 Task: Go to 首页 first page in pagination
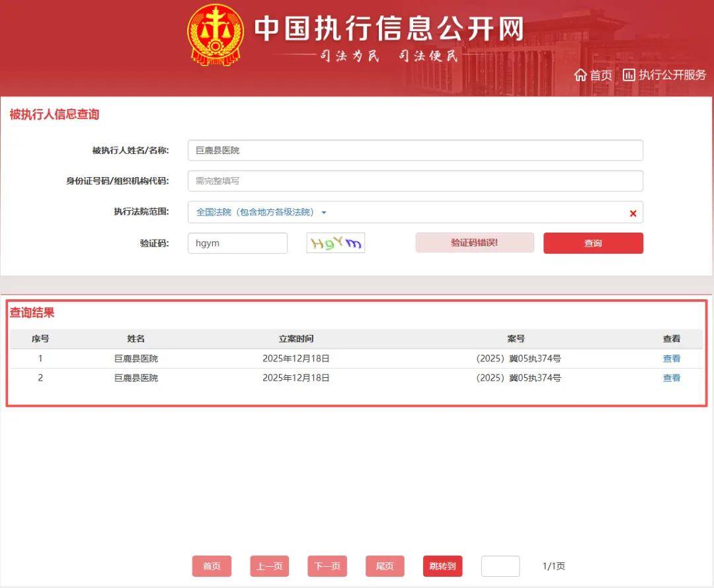click(x=212, y=566)
